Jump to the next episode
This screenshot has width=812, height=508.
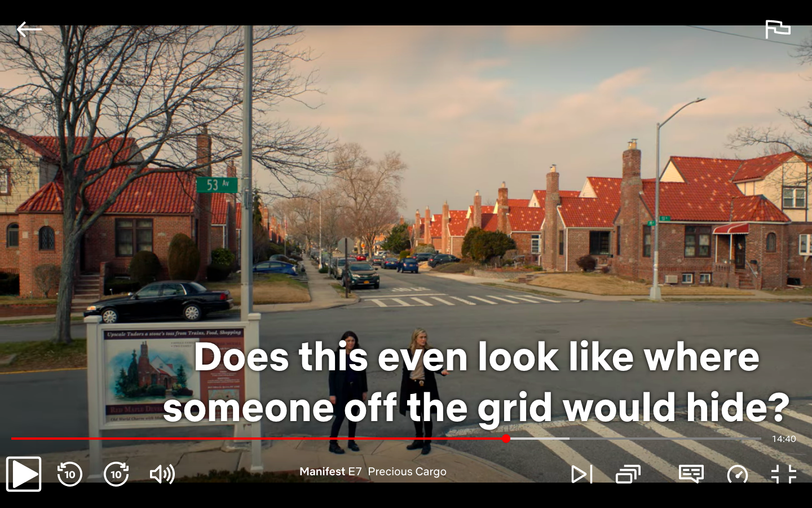click(x=581, y=474)
